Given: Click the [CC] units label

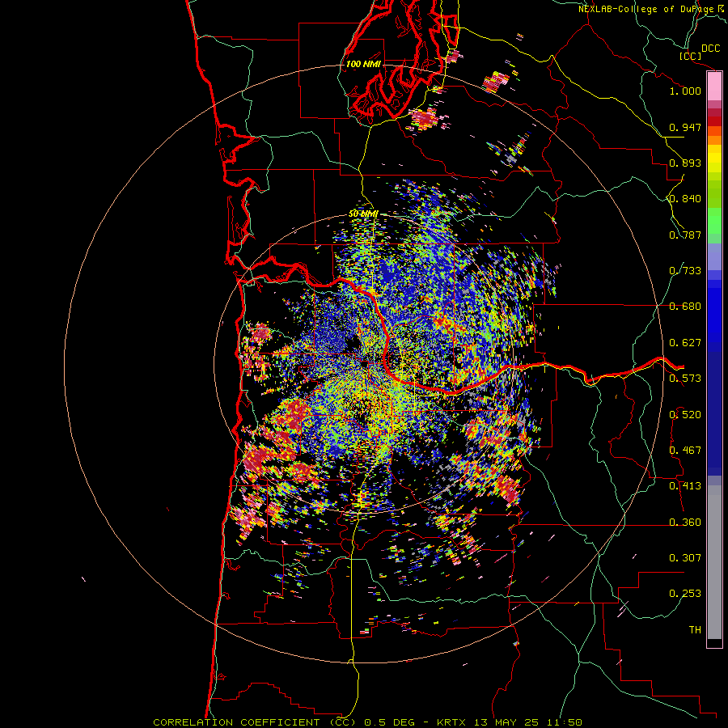Looking at the screenshot, I should (690, 56).
